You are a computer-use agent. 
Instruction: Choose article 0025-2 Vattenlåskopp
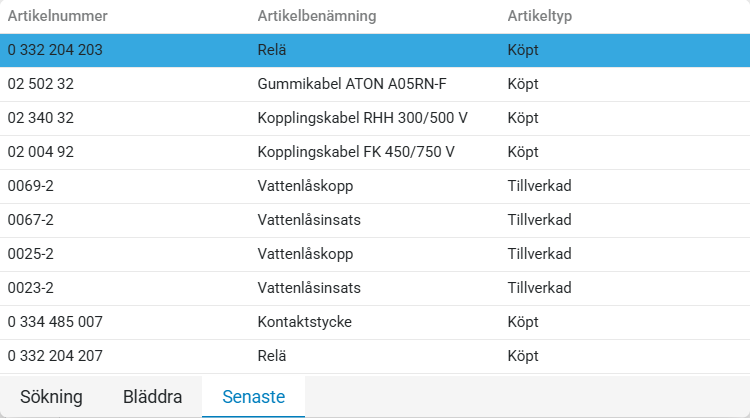click(375, 254)
